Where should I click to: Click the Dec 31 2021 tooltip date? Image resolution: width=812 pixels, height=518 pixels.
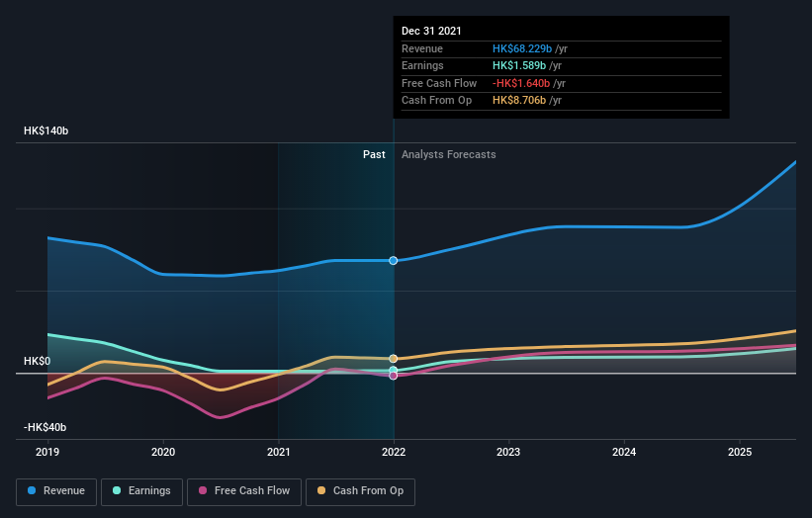(431, 31)
